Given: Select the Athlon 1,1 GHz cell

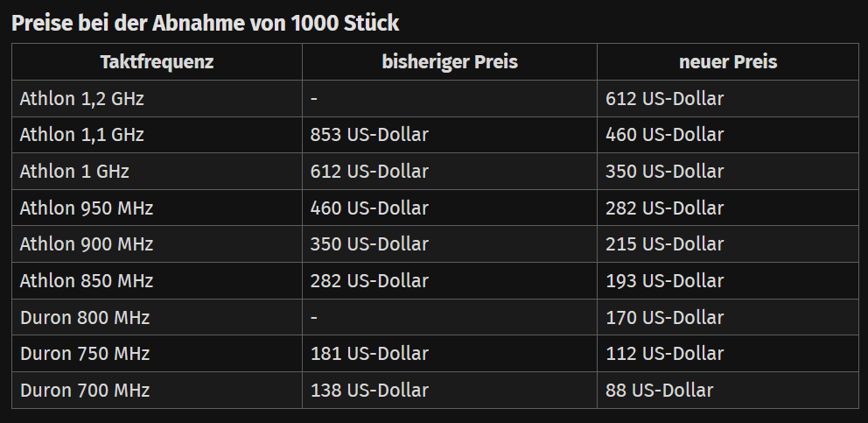Looking at the screenshot, I should tap(82, 135).
